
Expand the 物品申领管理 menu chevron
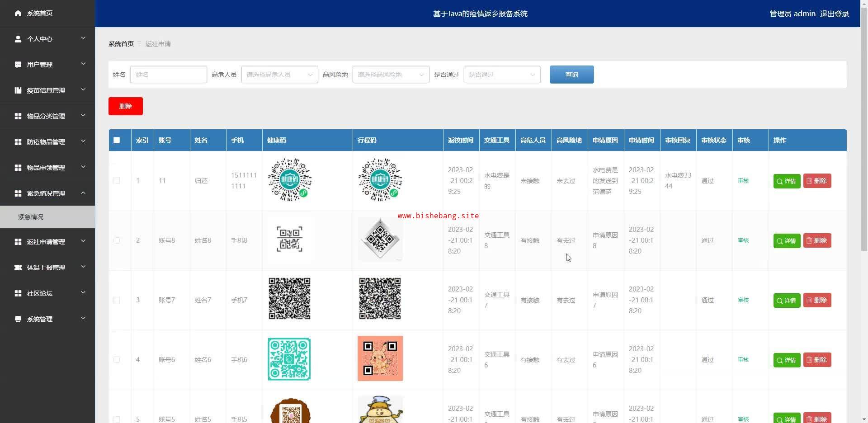83,167
